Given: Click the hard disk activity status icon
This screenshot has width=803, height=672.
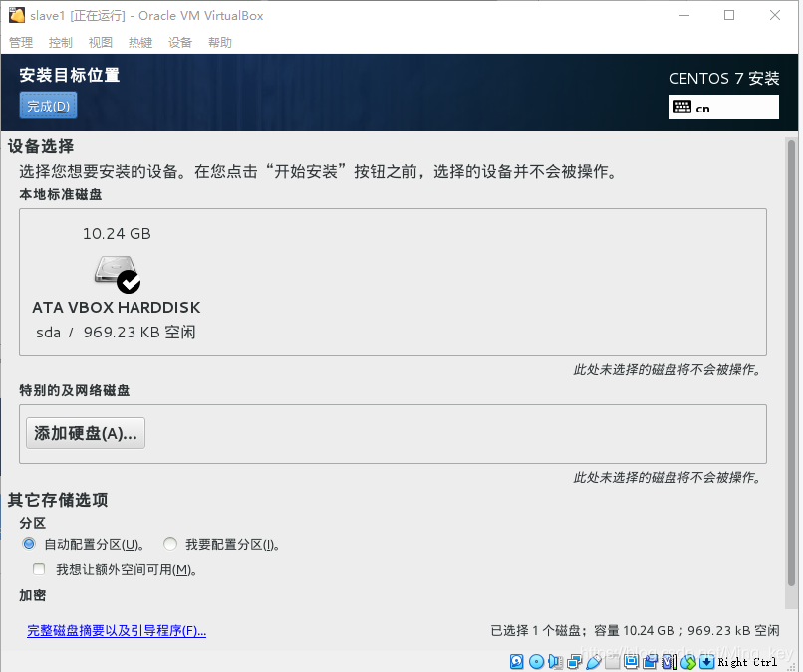Looking at the screenshot, I should click(x=517, y=662).
